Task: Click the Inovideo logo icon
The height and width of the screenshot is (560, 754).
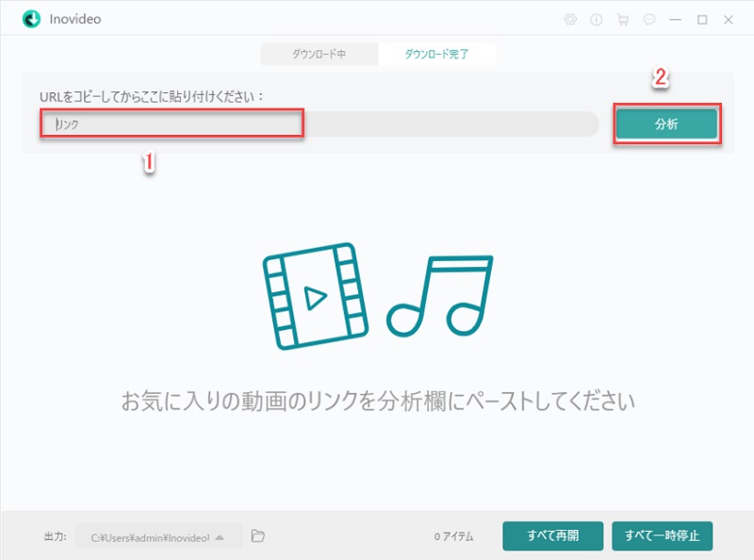Action: [x=31, y=19]
